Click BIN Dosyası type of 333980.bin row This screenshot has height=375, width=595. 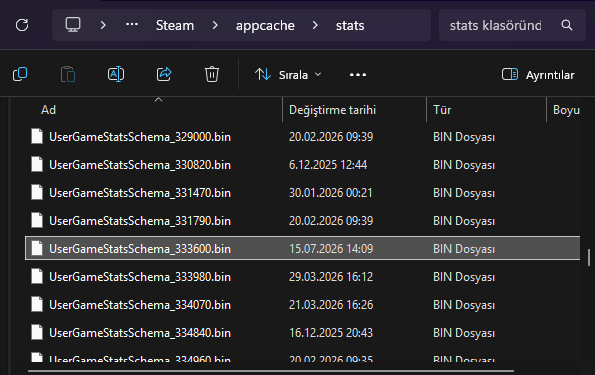(x=464, y=277)
